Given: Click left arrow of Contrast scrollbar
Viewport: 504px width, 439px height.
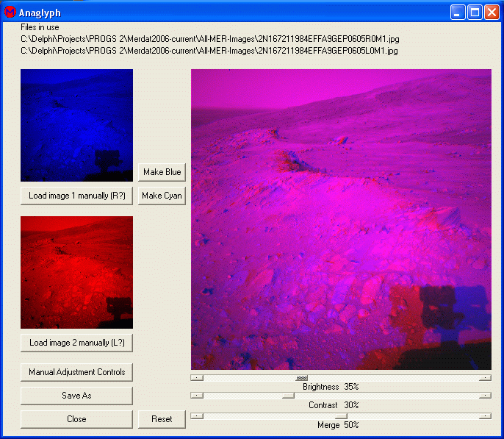Looking at the screenshot, I should 197,396.
